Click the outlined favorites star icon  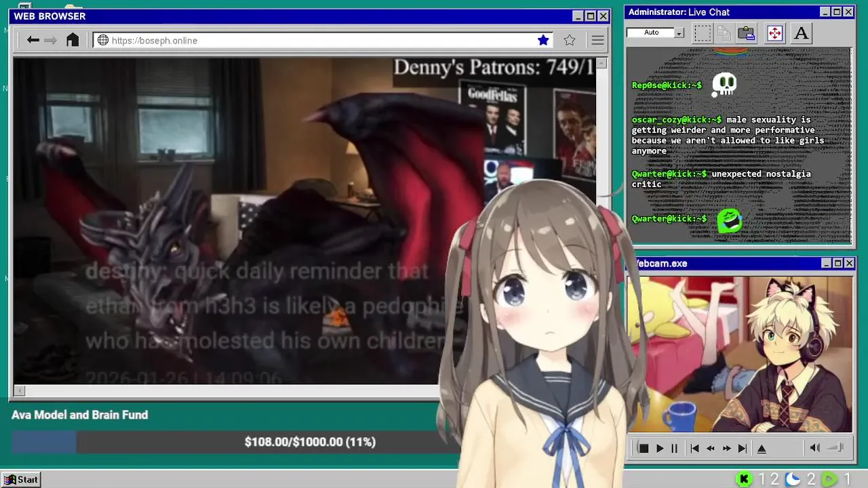pos(570,41)
